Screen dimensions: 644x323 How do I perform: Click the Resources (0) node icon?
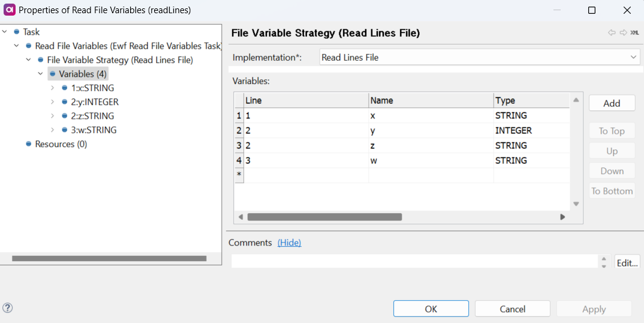point(28,144)
